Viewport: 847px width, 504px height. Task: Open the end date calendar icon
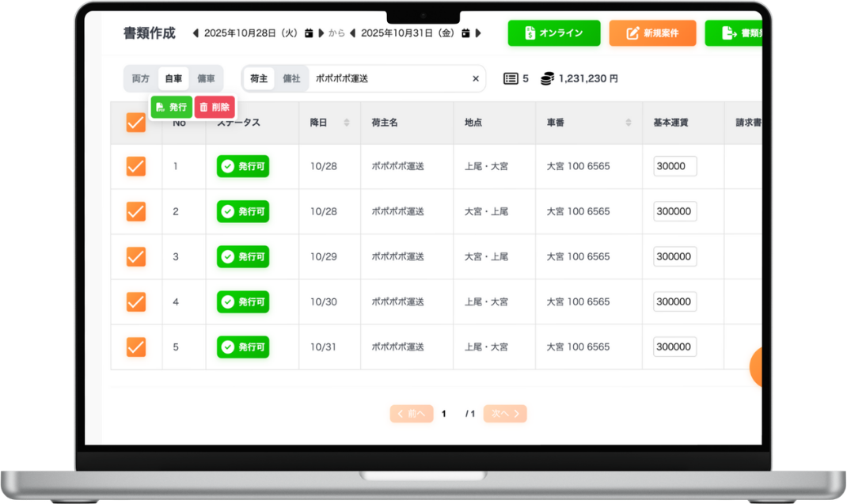(466, 33)
